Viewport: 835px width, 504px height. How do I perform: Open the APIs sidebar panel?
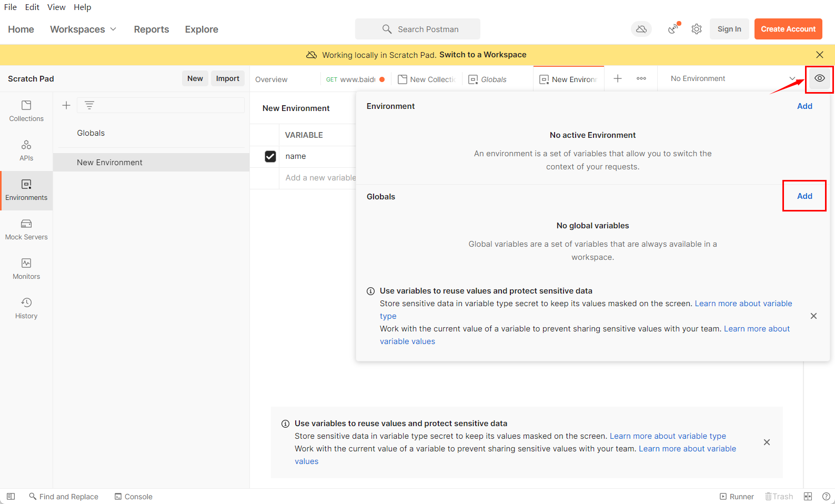point(26,150)
